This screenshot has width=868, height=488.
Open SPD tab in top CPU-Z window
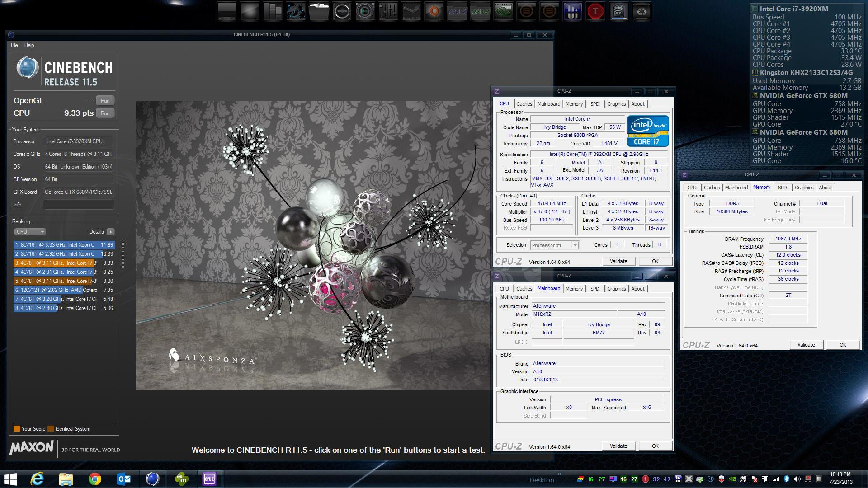(594, 104)
